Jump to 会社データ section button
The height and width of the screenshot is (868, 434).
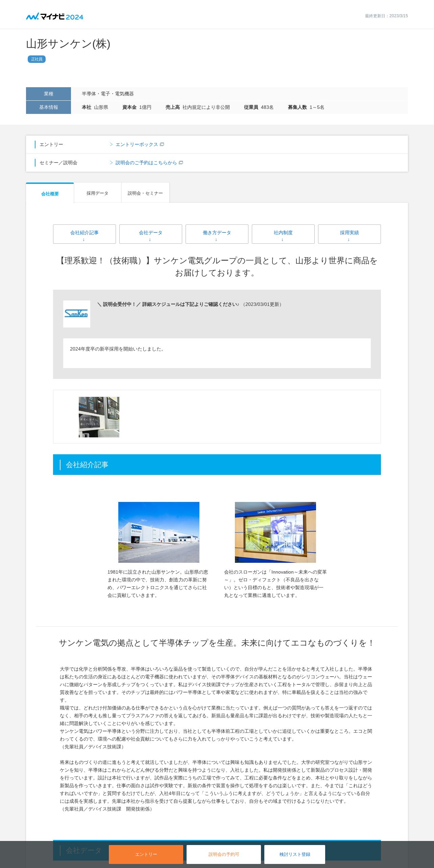point(151,234)
